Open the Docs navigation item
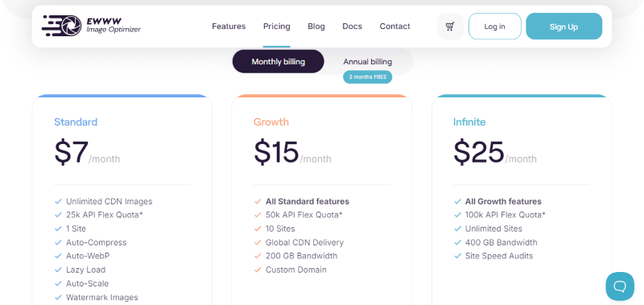This screenshot has height=305, width=644. click(x=352, y=27)
